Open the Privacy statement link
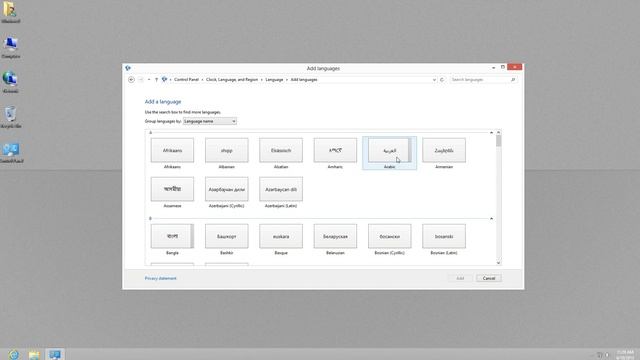 click(160, 278)
